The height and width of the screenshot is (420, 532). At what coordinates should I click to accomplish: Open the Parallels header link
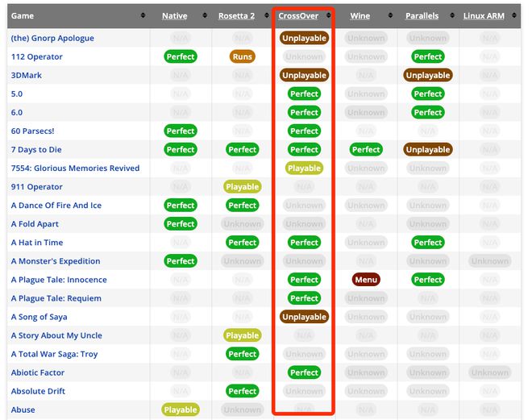(x=422, y=16)
